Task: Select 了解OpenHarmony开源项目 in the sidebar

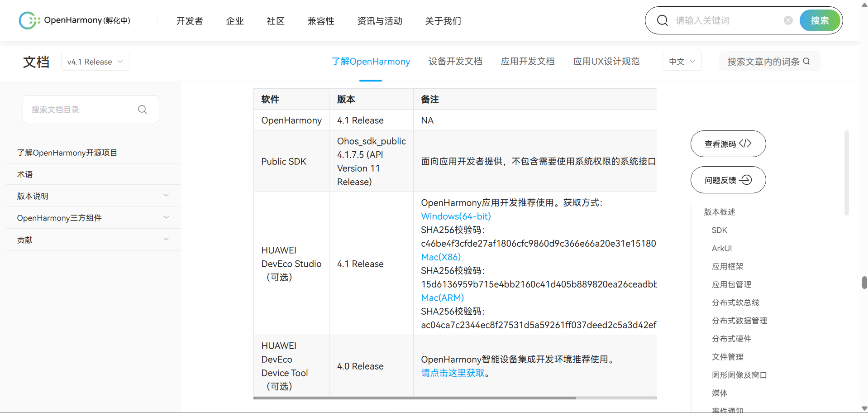Action: pyautogui.click(x=67, y=152)
